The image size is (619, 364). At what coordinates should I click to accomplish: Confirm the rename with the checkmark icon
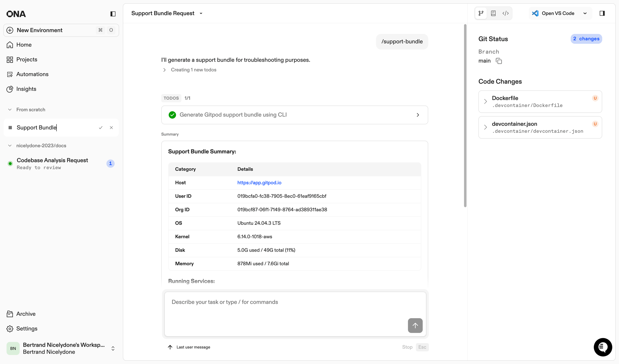[101, 128]
